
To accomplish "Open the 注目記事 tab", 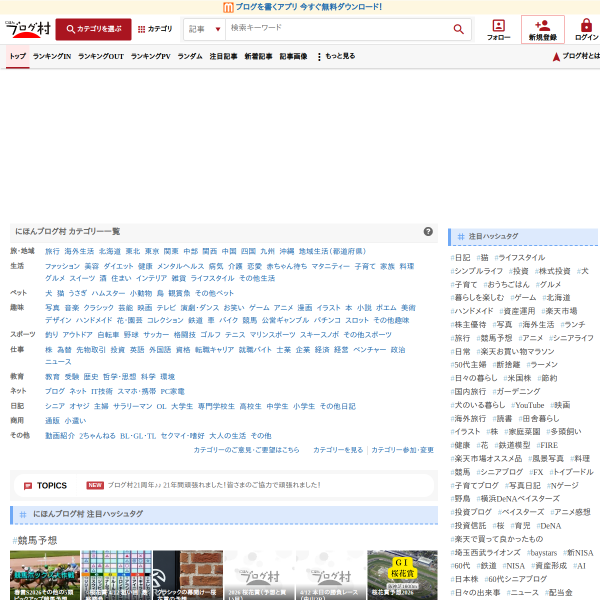I will click(223, 56).
